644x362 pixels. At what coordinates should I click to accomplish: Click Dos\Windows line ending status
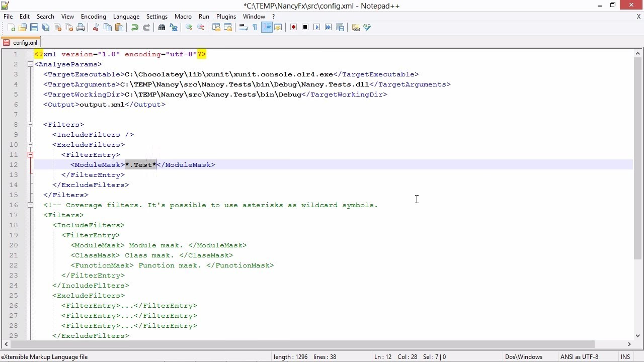point(524,357)
